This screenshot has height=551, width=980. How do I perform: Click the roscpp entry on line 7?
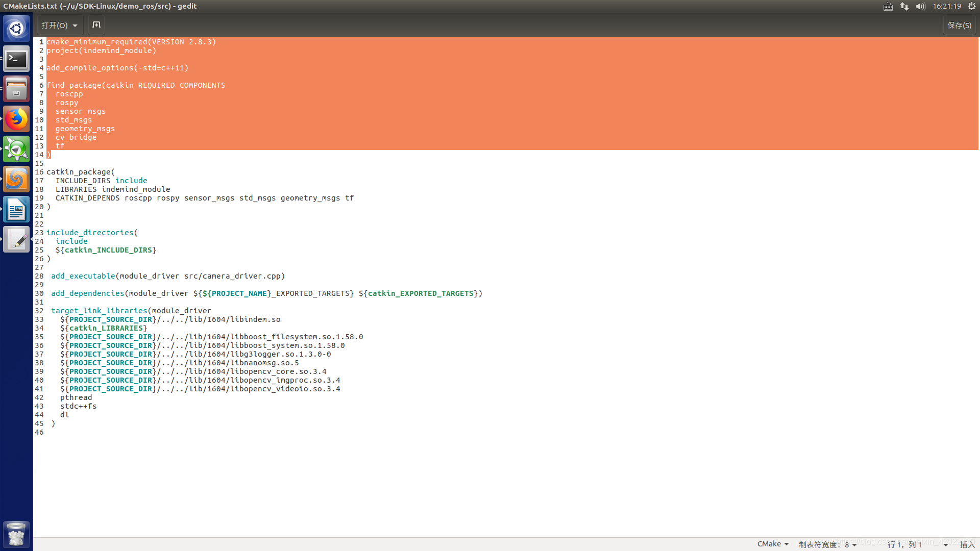tap(69, 94)
